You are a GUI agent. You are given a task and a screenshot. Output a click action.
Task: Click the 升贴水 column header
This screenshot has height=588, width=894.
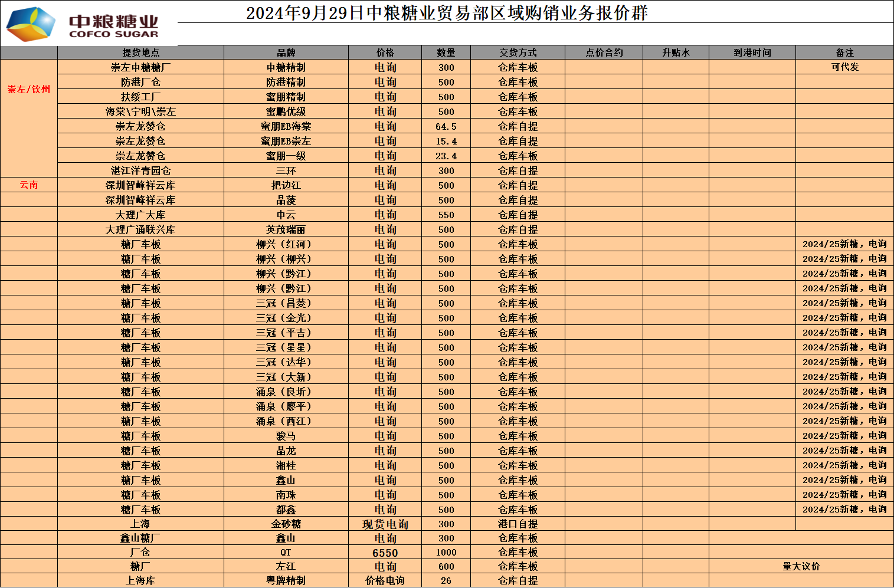(x=676, y=52)
